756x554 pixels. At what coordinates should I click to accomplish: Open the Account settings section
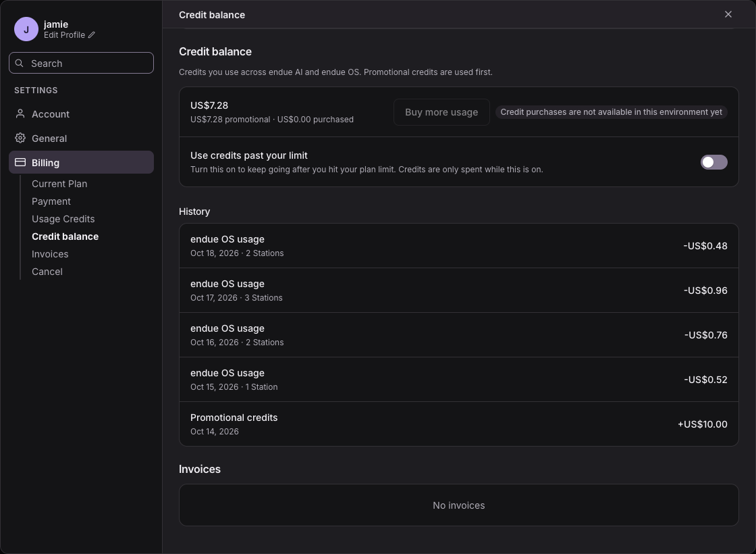81,114
